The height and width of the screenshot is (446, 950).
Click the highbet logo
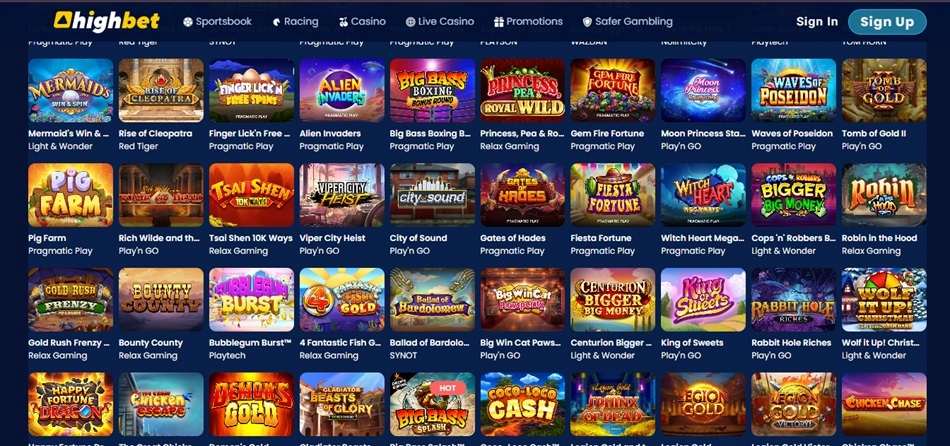tap(106, 21)
